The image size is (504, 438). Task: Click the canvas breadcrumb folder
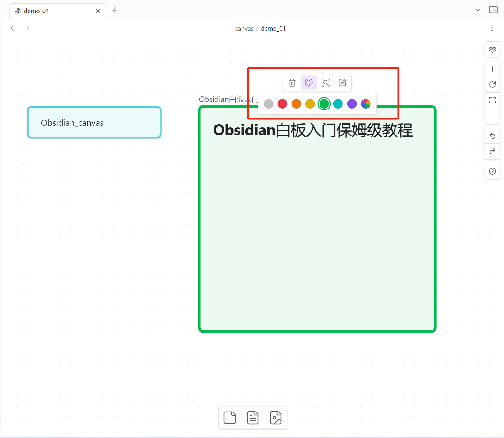[x=244, y=28]
